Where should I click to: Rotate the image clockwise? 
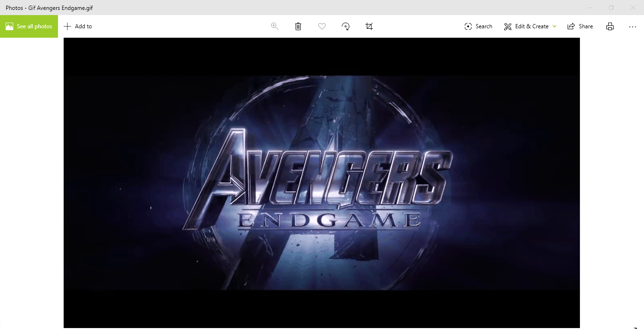point(346,26)
